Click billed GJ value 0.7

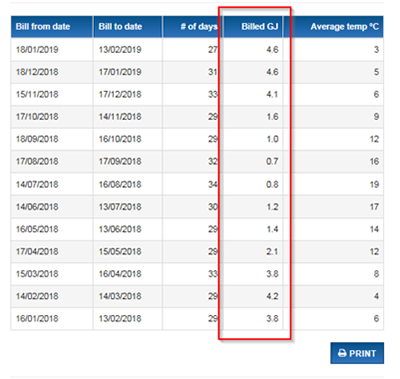[x=272, y=161]
